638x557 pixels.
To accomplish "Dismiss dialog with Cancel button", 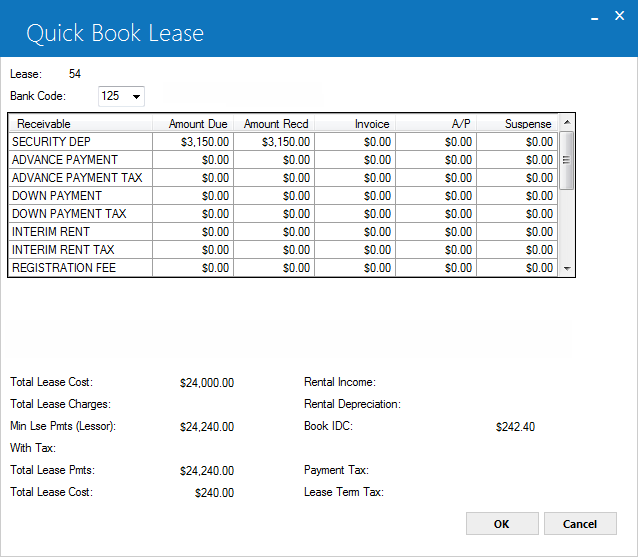I will pos(580,524).
